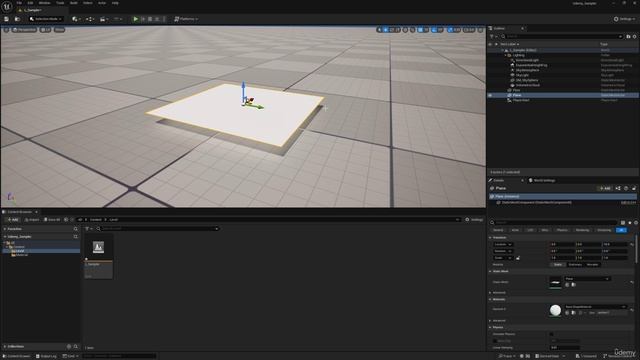
Task: Click the Details property matrix grid icon
Action: click(x=623, y=222)
